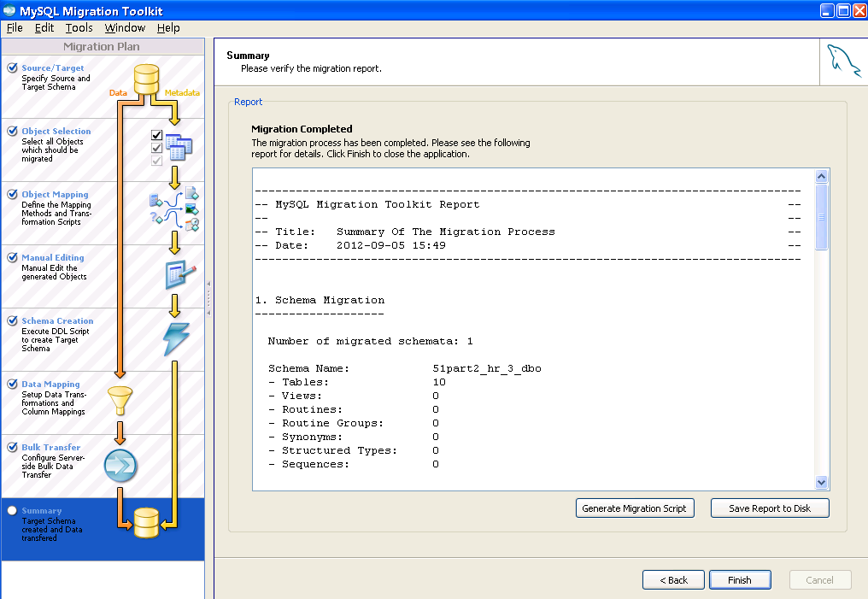This screenshot has height=599, width=868.
Task: Click the target database cylinder in Summary
Action: pos(146,523)
